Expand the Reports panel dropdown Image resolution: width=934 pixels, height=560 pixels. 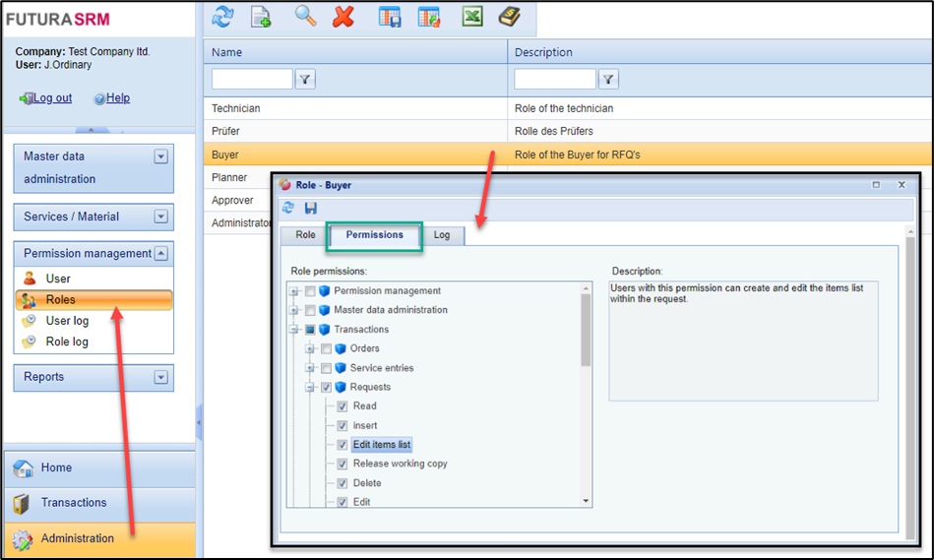[x=161, y=377]
